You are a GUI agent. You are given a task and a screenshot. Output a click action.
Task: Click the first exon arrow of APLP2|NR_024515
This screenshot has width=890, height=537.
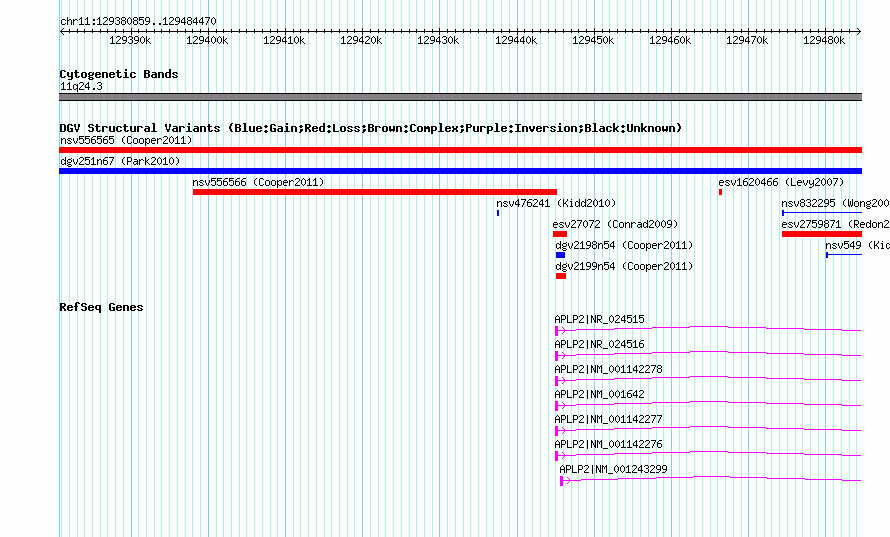560,331
